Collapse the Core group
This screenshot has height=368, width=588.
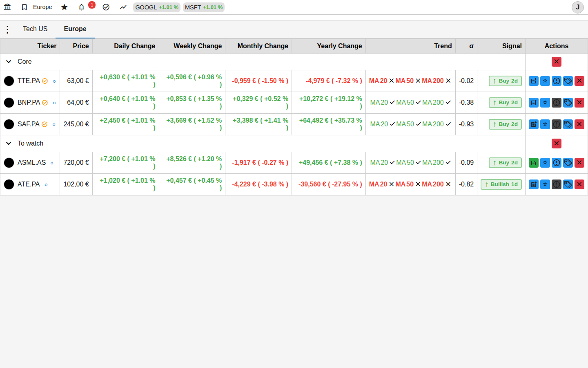(x=9, y=62)
